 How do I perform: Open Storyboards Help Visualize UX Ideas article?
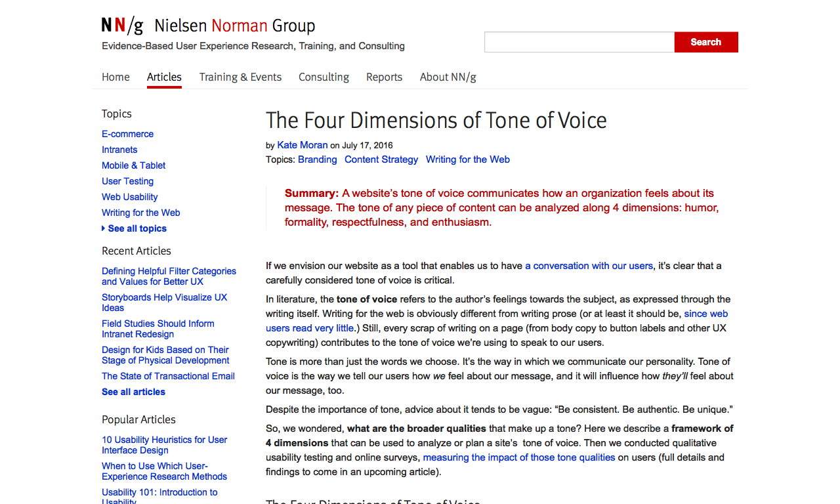pos(164,303)
